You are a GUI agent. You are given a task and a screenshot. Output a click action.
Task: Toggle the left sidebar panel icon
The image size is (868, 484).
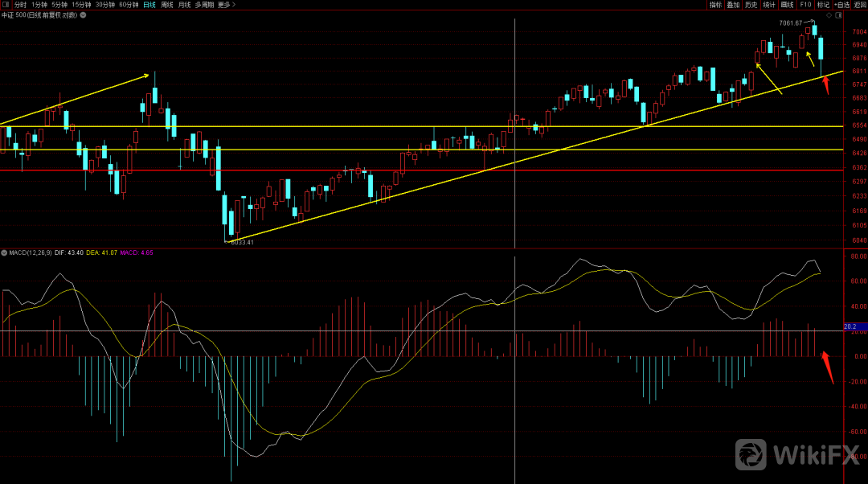click(x=6, y=5)
